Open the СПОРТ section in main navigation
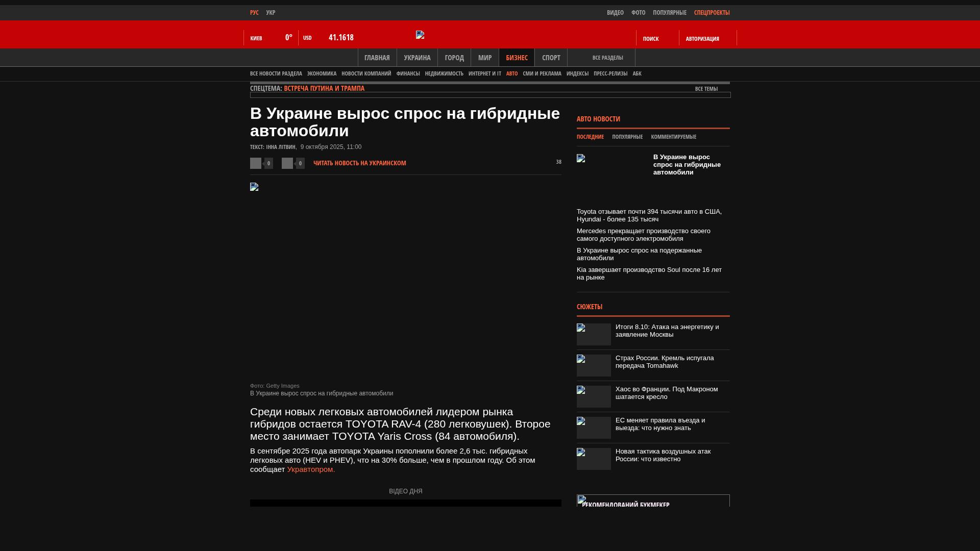980x551 pixels. 551,58
